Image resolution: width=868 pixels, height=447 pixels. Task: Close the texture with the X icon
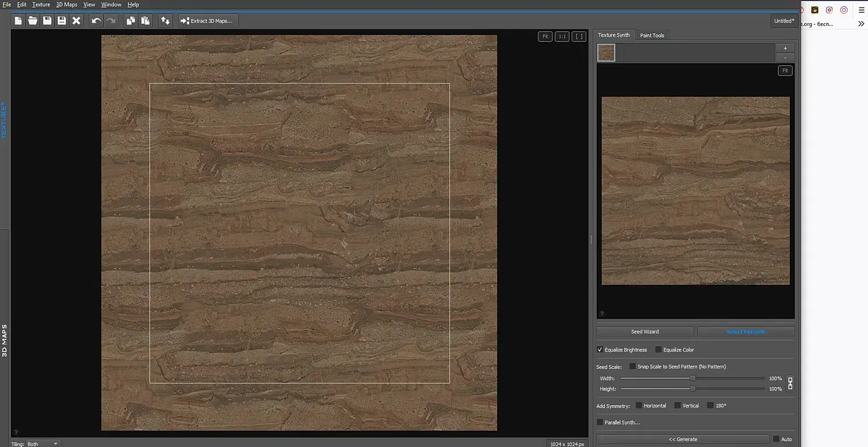pos(76,21)
